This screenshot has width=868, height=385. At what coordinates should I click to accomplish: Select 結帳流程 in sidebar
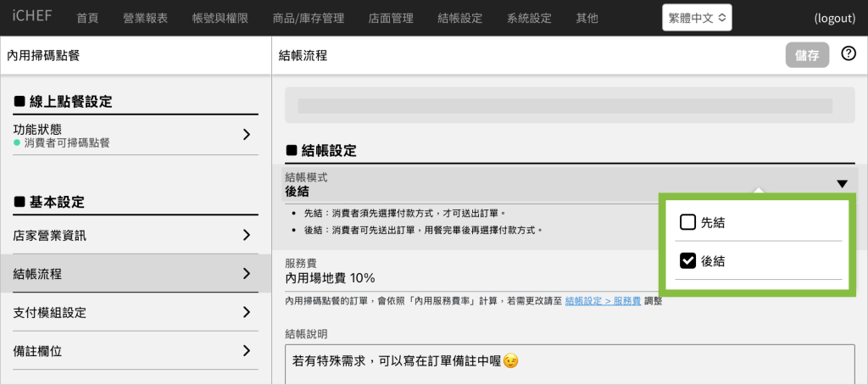tap(136, 273)
